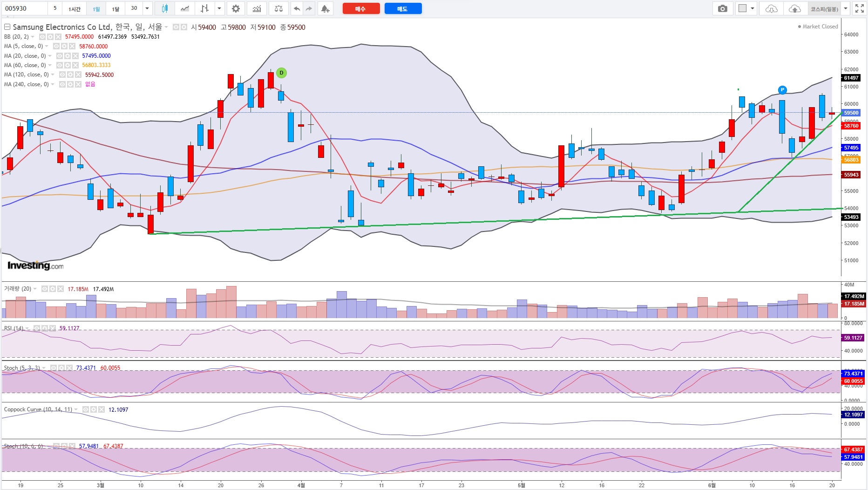
Task: Toggle visibility of MA (5, close, 0)
Action: pos(56,46)
